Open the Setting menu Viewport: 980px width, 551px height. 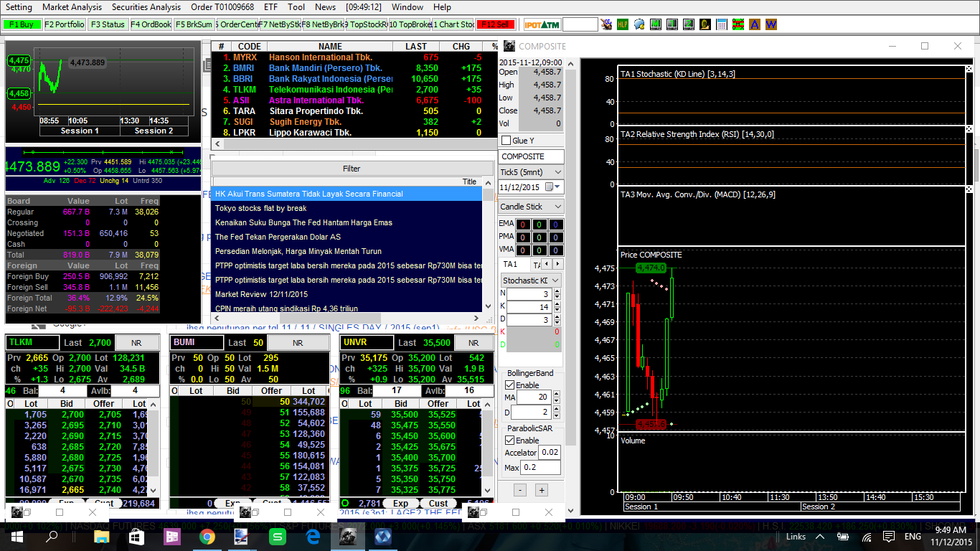19,6
